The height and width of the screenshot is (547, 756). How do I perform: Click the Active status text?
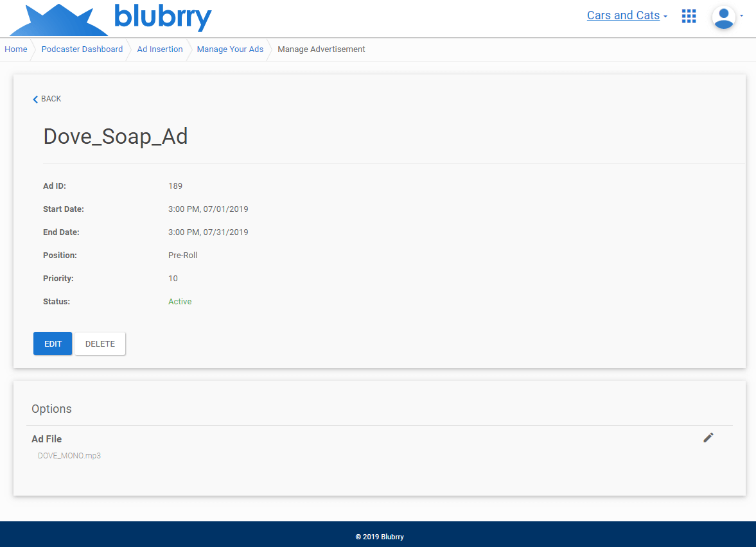click(180, 302)
